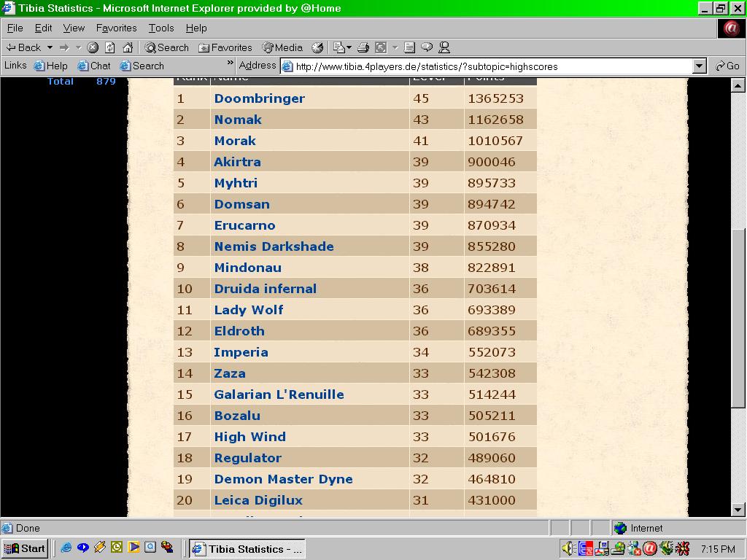
Task: Open the Search pane button
Action: click(x=166, y=47)
